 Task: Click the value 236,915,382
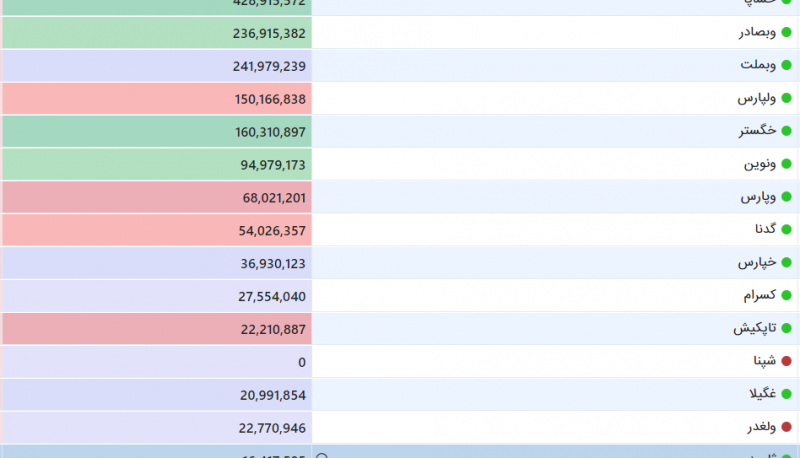point(269,34)
